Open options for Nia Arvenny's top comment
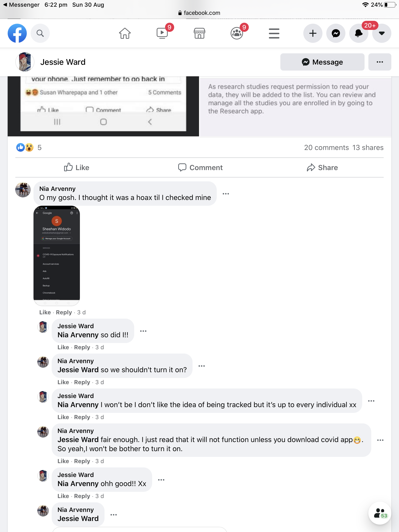The height and width of the screenshot is (532, 399). pos(226,194)
